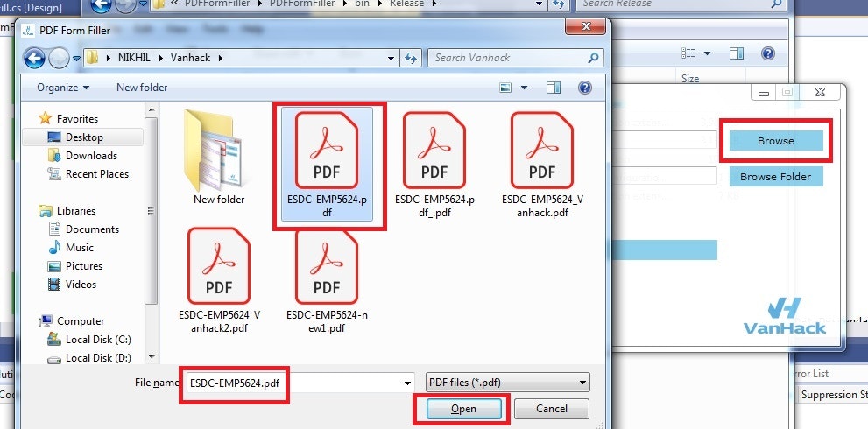Click the search magnifier in Search Vanhack

pos(593,58)
